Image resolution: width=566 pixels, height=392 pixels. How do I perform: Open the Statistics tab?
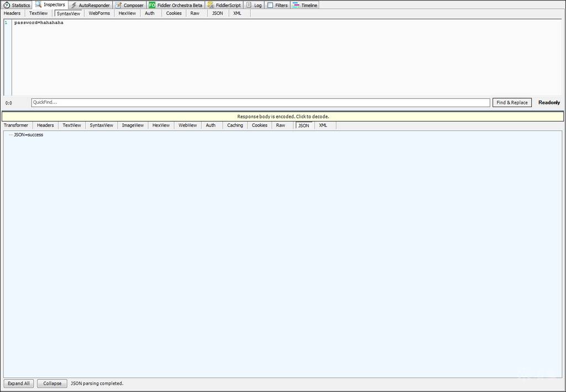pos(17,5)
